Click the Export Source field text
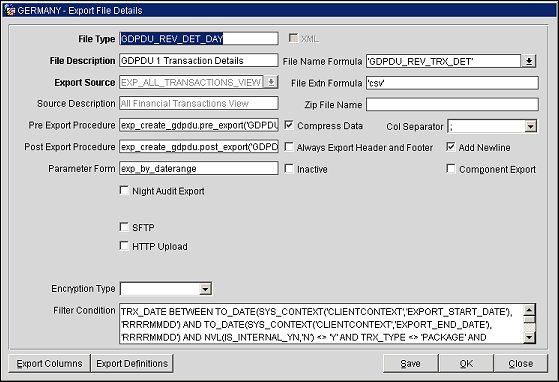The image size is (559, 382). [191, 82]
